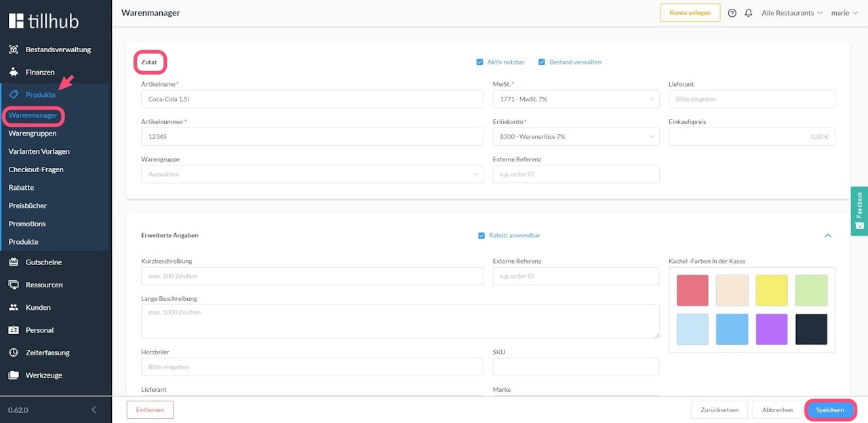868x423 pixels.
Task: Click the top Externe Referenz field
Action: click(576, 174)
